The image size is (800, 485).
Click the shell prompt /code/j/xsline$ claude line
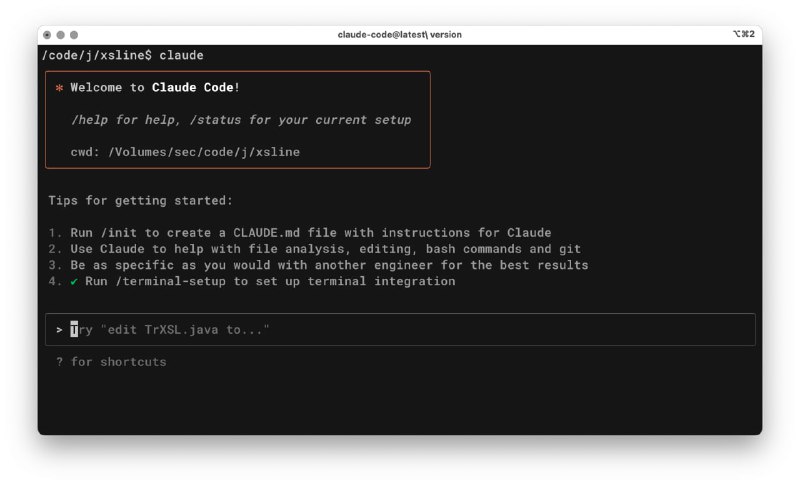[x=122, y=55]
